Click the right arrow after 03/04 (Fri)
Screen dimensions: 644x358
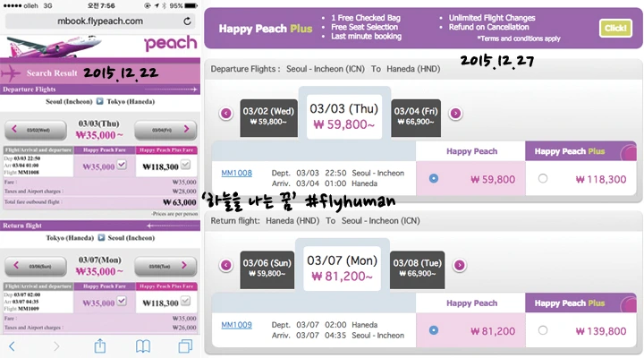click(x=455, y=113)
